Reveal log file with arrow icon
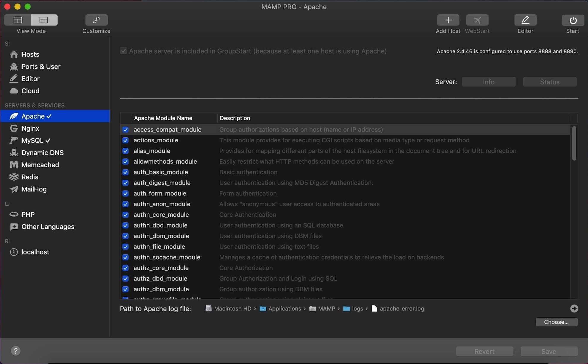Viewport: 588px width, 364px height. click(x=574, y=309)
